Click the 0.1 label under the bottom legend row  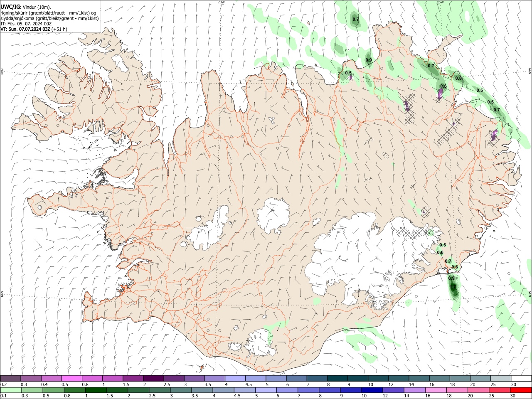[x=3, y=396]
